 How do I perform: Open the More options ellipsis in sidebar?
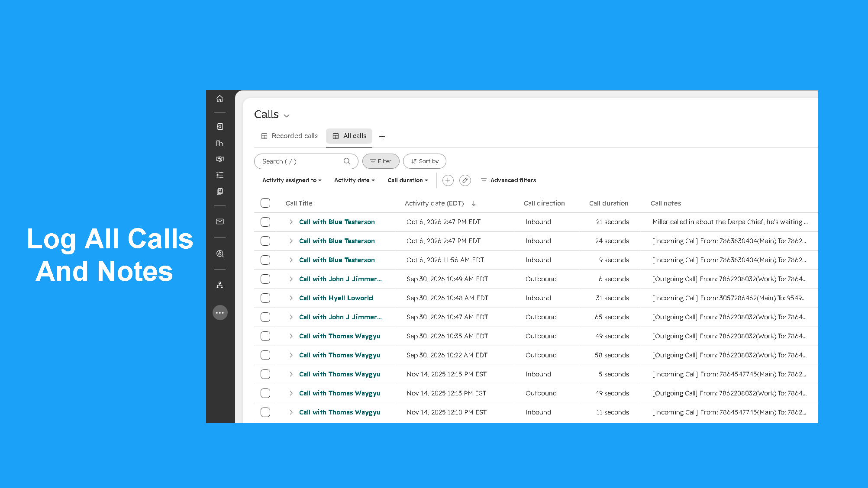click(x=220, y=313)
